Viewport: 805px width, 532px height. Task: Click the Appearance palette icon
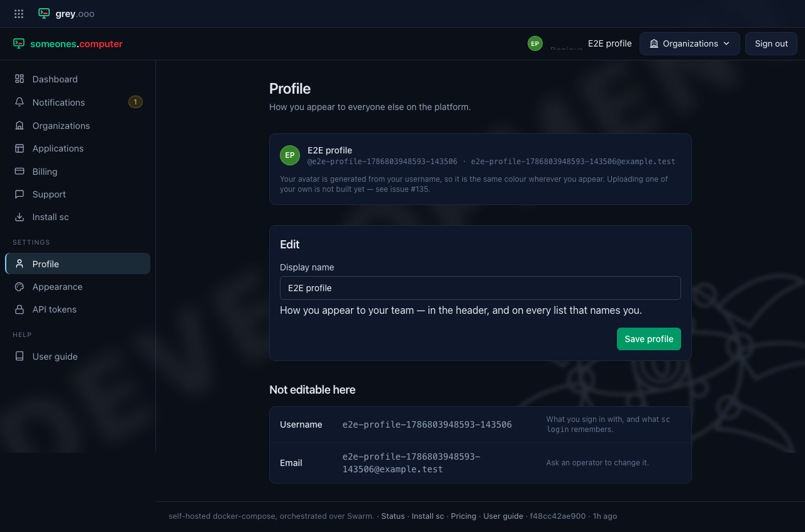[19, 287]
